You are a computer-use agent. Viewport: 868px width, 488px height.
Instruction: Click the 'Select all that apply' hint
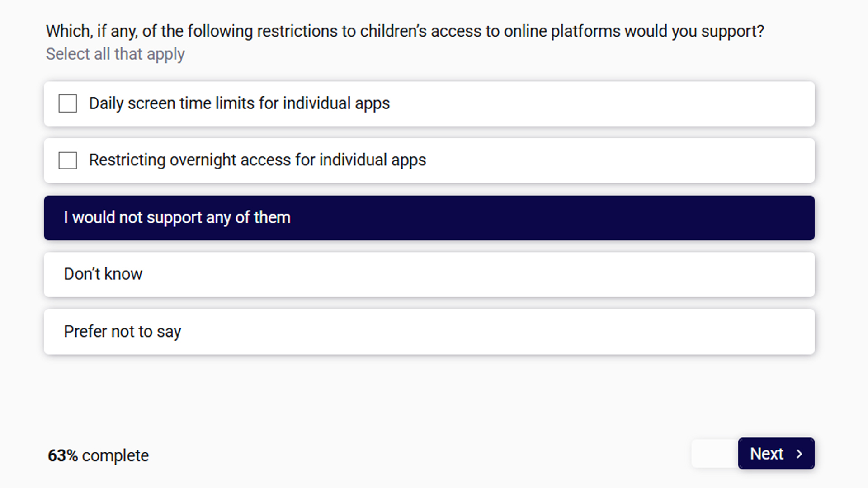pos(115,54)
